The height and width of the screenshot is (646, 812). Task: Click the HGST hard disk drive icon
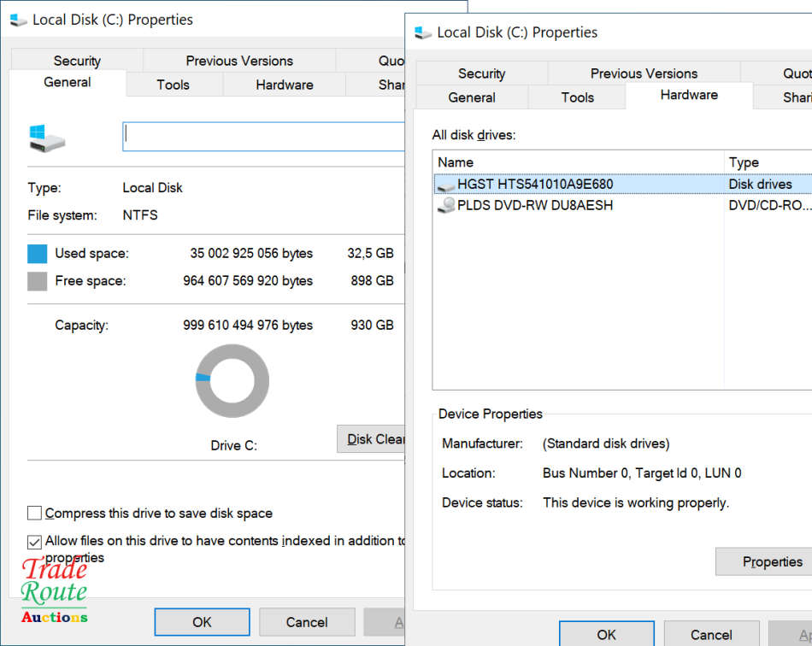point(446,185)
